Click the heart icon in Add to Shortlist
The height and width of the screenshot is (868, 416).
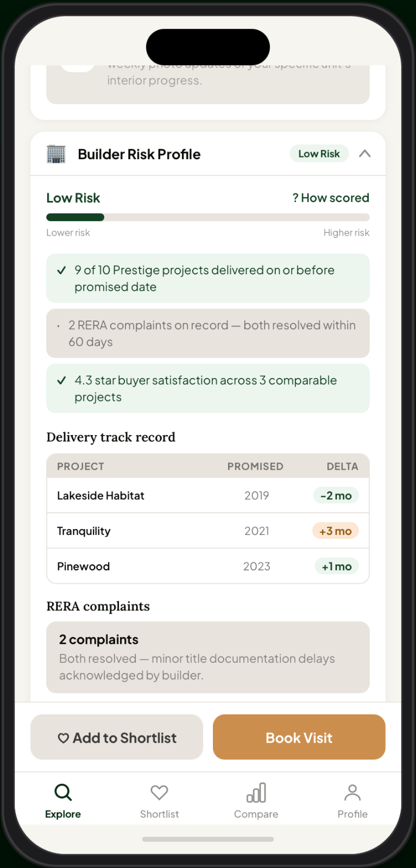coord(64,738)
